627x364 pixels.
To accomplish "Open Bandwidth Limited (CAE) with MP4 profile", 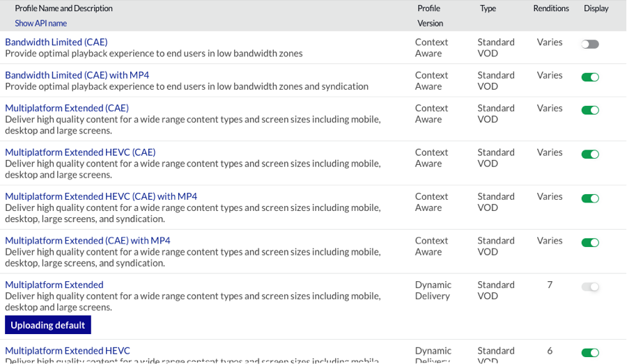I will click(x=77, y=75).
